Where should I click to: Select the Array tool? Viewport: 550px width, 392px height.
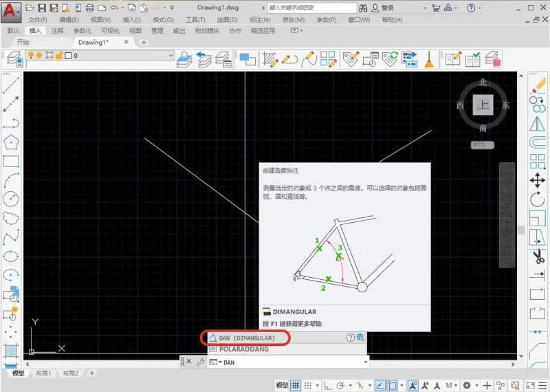click(538, 162)
